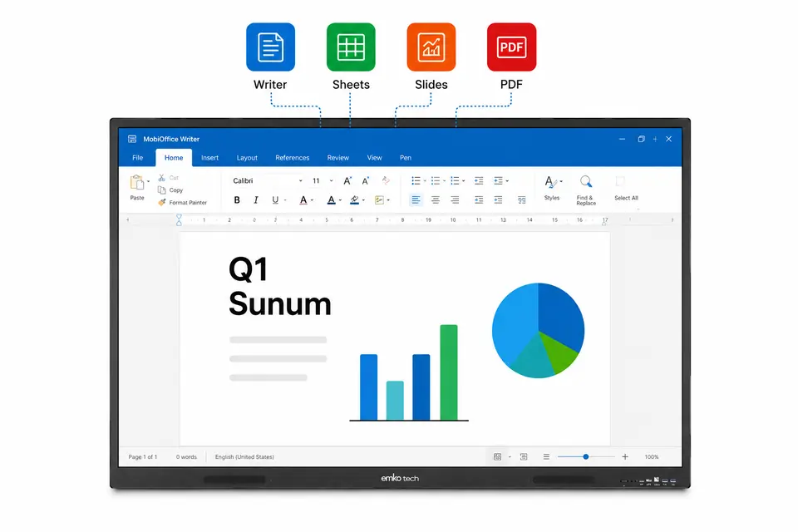Click the ruler indent marker

coord(179,220)
